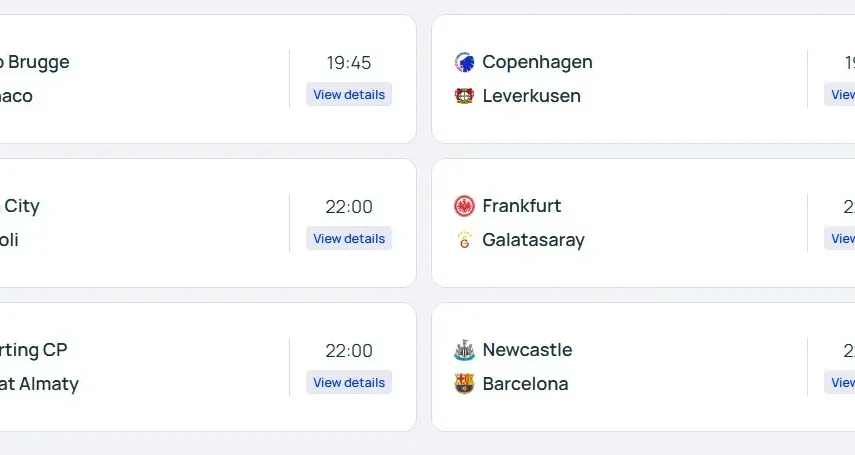Image resolution: width=855 pixels, height=455 pixels.
Task: Open View details on Copenhagen vs Leverkusen card
Action: (842, 95)
